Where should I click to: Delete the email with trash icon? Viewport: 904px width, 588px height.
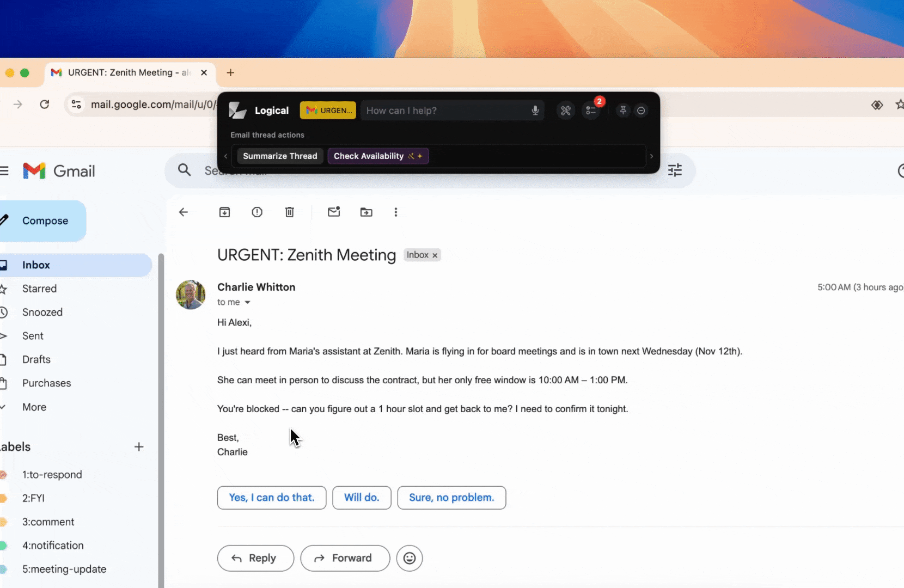tap(290, 212)
